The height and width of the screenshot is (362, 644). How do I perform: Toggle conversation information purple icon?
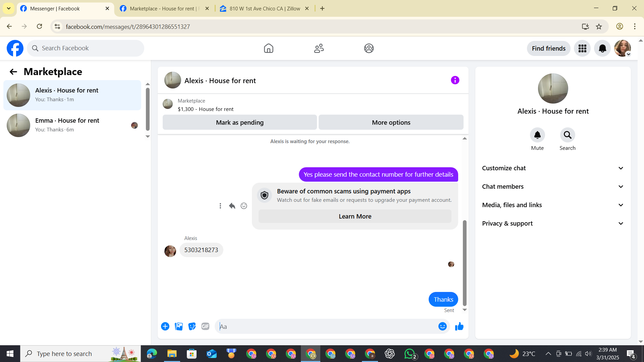click(x=455, y=80)
